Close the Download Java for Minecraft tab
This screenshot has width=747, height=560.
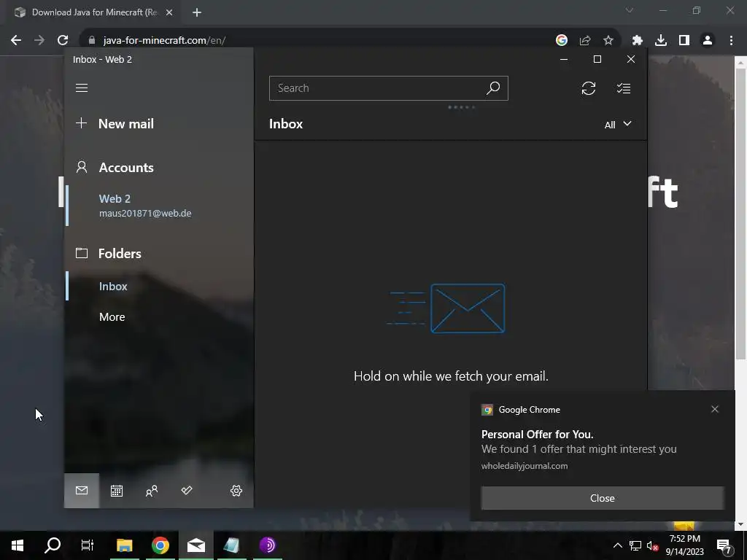click(169, 12)
